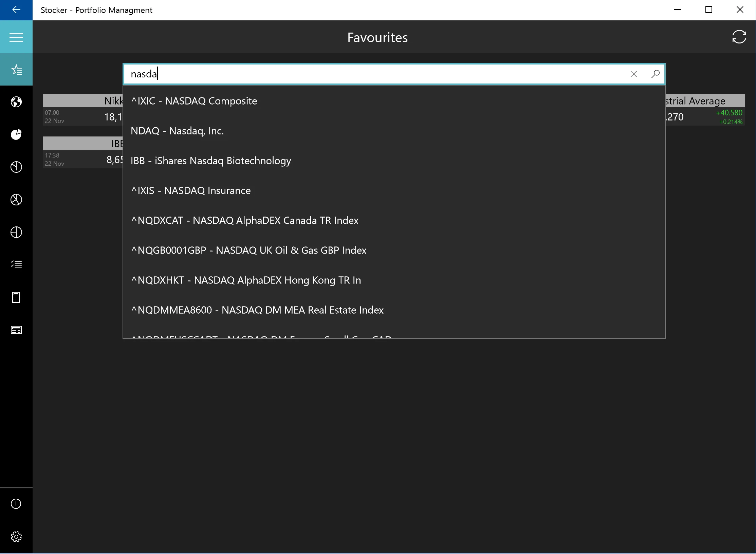Click the back arrow in title bar
Image resolution: width=756 pixels, height=554 pixels.
pos(16,10)
